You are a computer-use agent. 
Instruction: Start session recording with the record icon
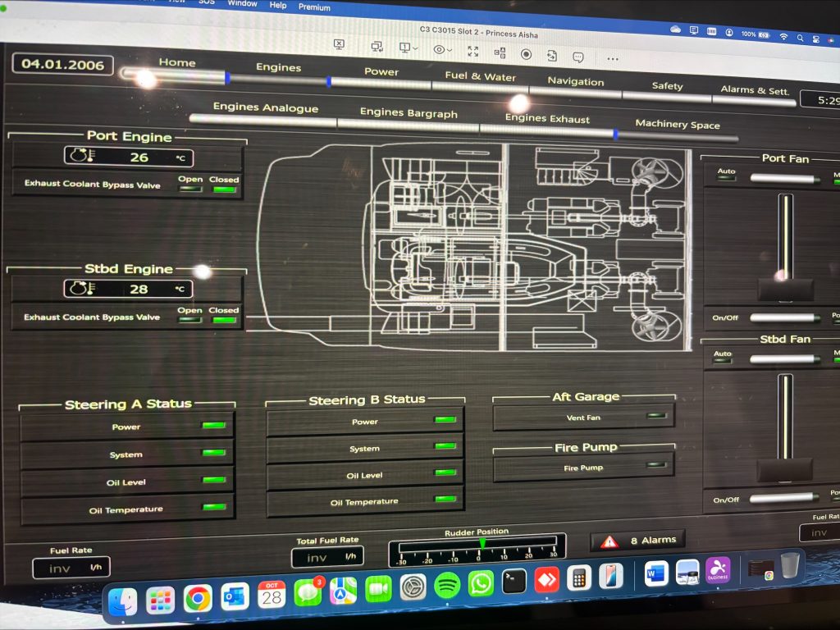(x=526, y=54)
